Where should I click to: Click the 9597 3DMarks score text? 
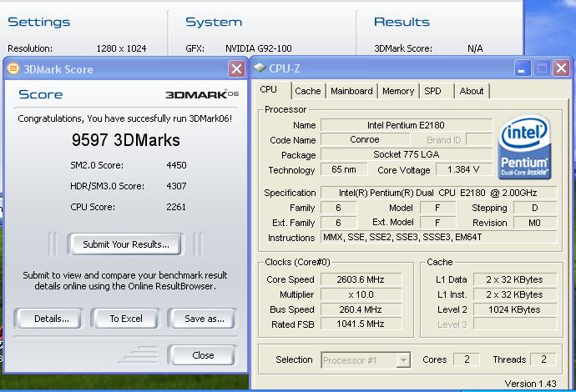(125, 140)
